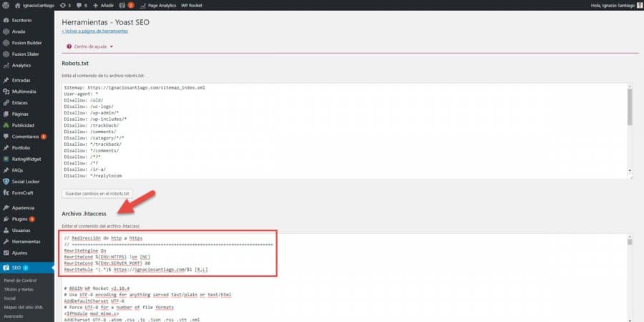This screenshot has width=644, height=322.
Task: Open Títulos y metas submenu
Action: 19,289
